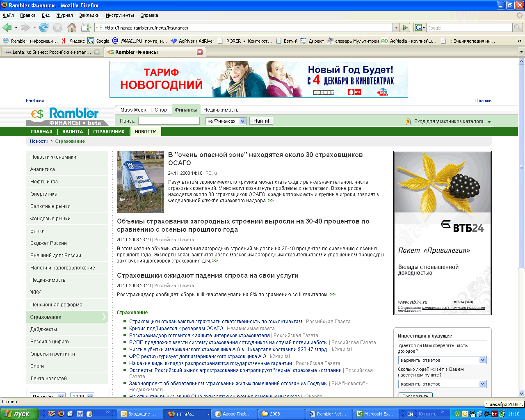Open the Google bookmark in the bookmarks toolbar
The height and width of the screenshot is (420, 525).
click(x=98, y=41)
